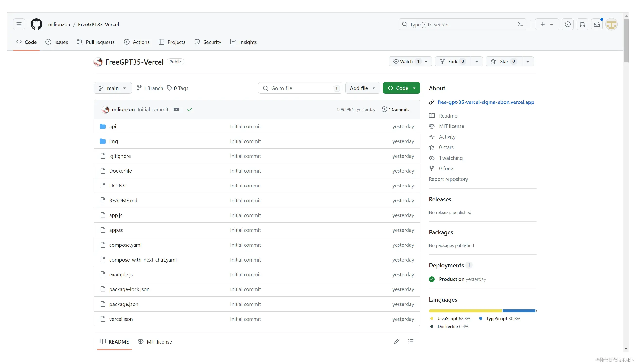View commit status green checkmark

189,109
